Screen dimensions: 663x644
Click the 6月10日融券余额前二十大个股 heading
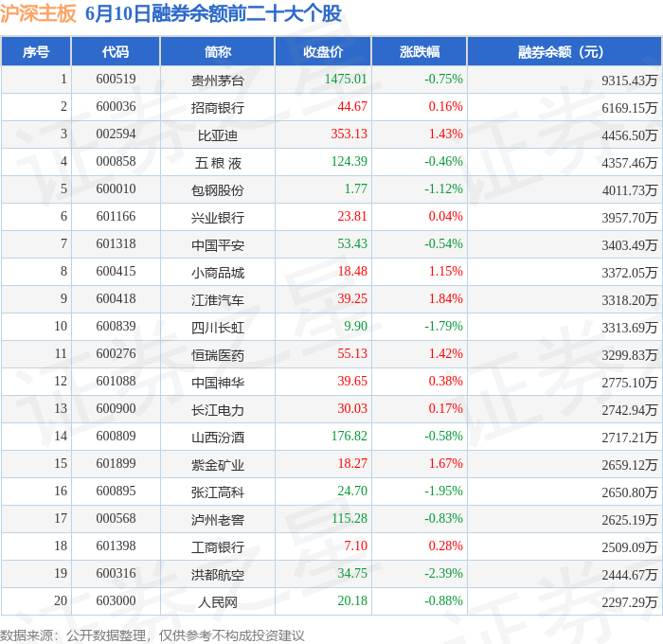point(213,13)
